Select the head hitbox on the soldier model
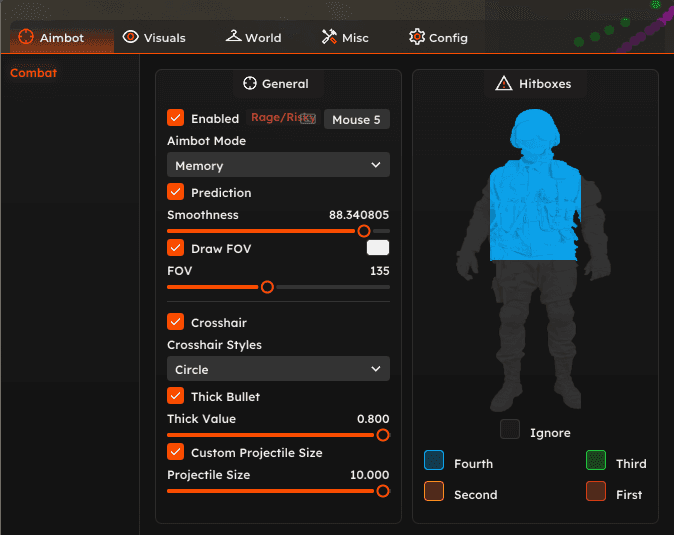 click(533, 135)
